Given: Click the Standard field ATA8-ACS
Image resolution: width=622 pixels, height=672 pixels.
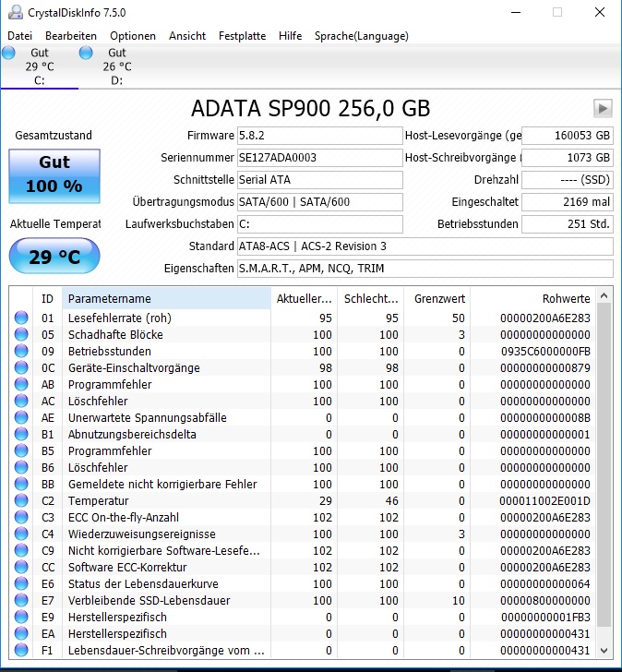Looking at the screenshot, I should point(425,246).
